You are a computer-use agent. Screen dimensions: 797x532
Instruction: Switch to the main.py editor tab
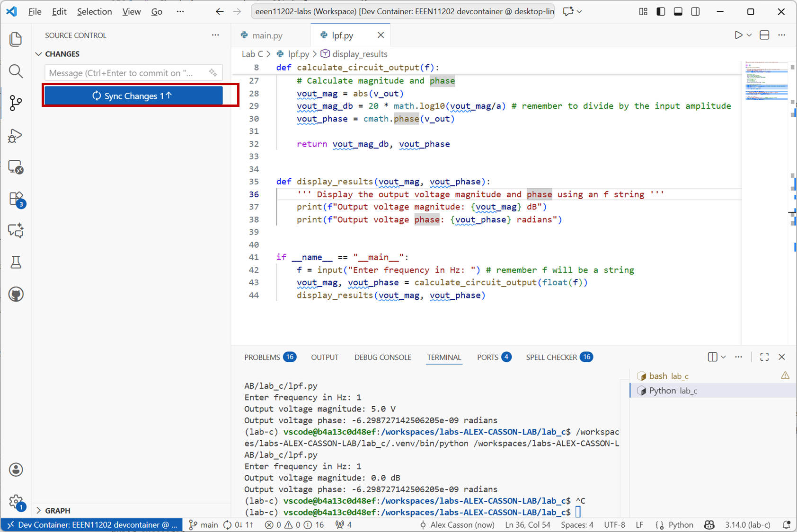tap(267, 35)
